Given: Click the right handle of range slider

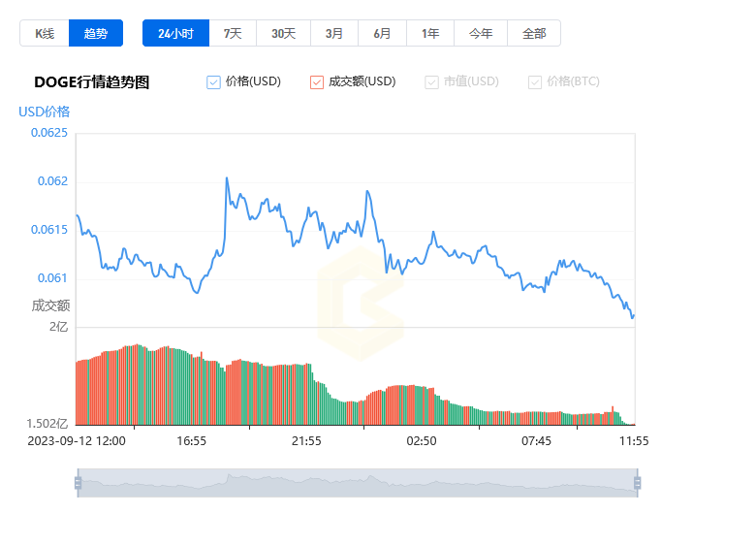Looking at the screenshot, I should (x=638, y=483).
